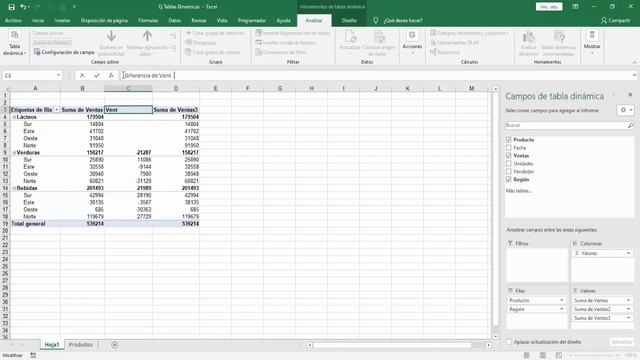Viewport: 640px width, 360px height.
Task: Switch to Page Layout view in the status bar
Action: pyautogui.click(x=542, y=356)
